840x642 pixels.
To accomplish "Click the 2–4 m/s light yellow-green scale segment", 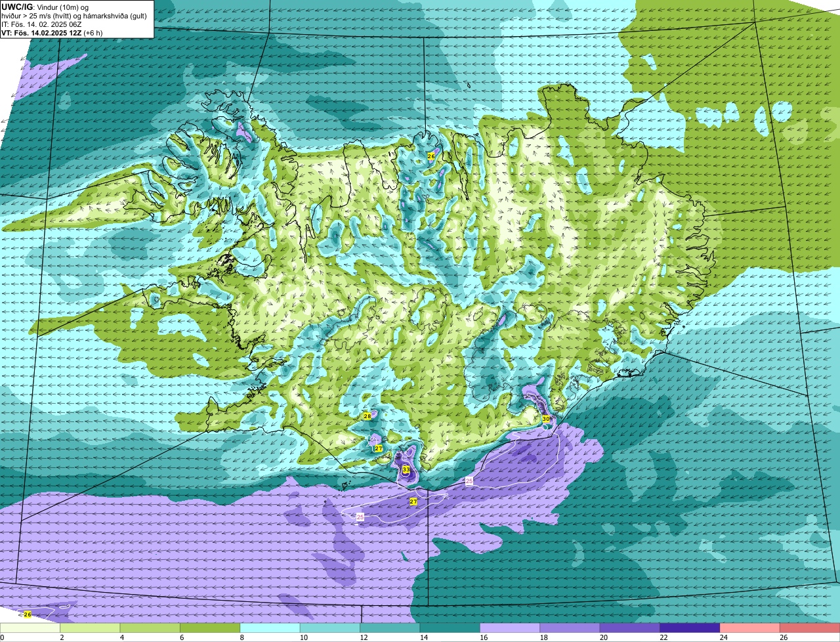I will pos(90,628).
